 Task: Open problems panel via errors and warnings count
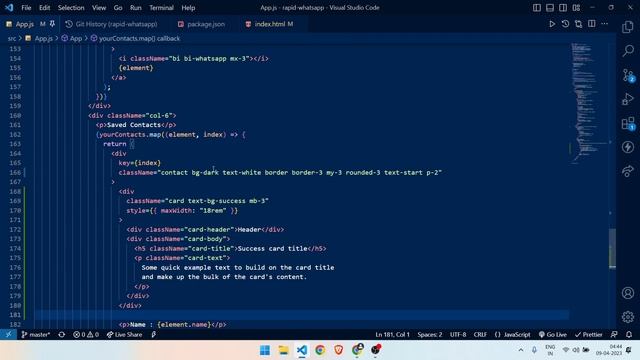[86, 334]
